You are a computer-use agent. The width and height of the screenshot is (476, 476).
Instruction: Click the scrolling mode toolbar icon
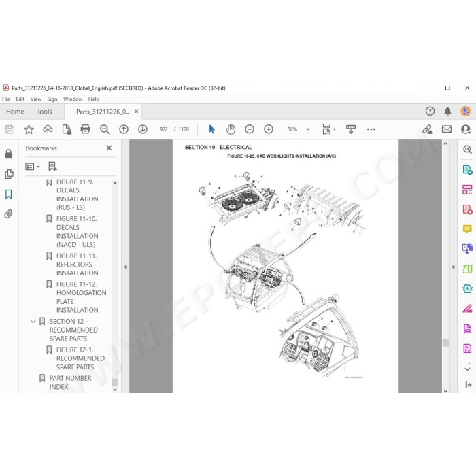tap(351, 129)
